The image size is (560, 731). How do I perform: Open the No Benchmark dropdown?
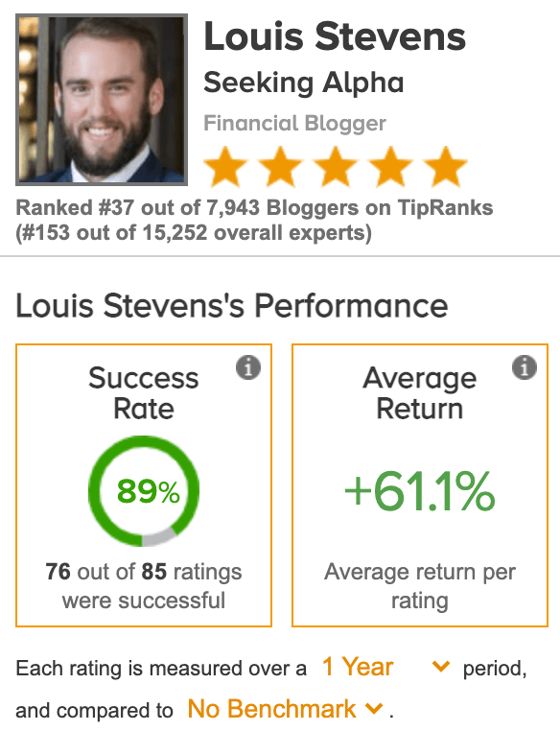(285, 709)
